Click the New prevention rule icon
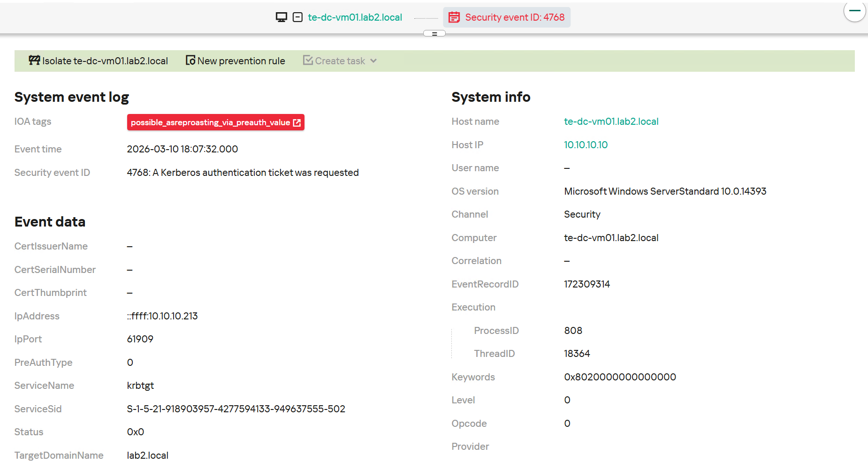The image size is (868, 462). click(x=190, y=61)
